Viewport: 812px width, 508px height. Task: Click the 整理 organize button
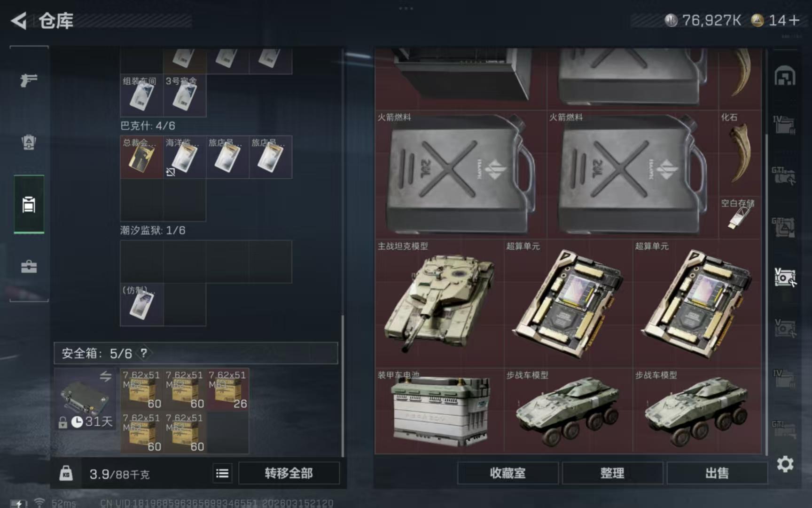pos(612,473)
